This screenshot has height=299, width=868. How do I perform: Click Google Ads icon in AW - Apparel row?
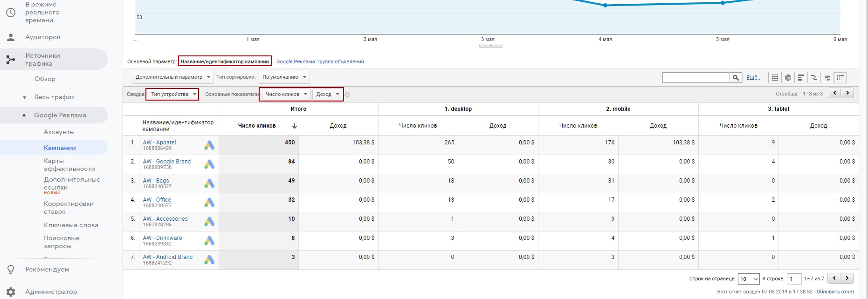click(209, 145)
